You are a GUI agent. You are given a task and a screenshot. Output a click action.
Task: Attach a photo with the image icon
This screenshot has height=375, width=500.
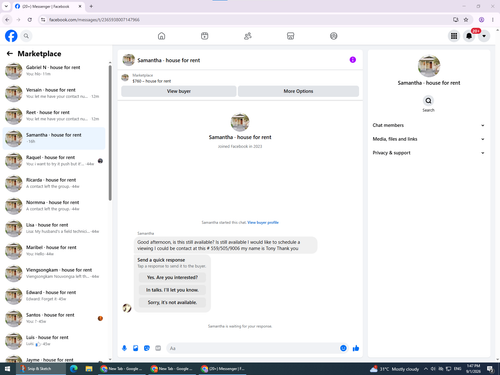[x=136, y=348]
